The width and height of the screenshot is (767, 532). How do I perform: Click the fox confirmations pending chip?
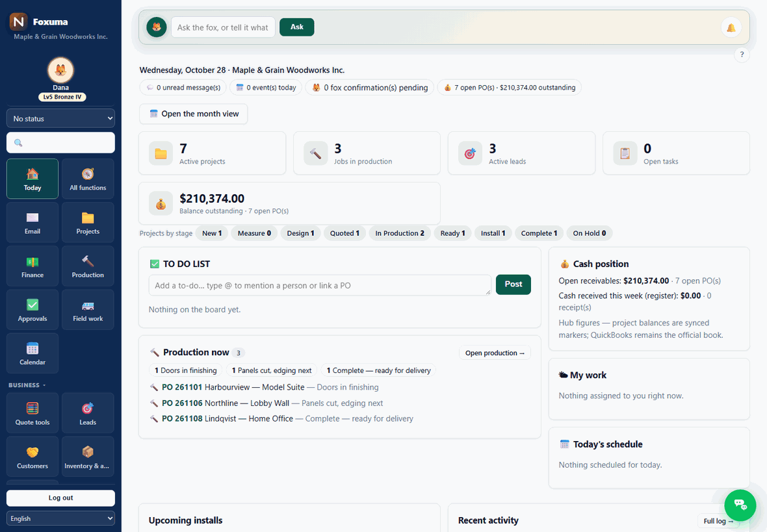click(x=369, y=88)
